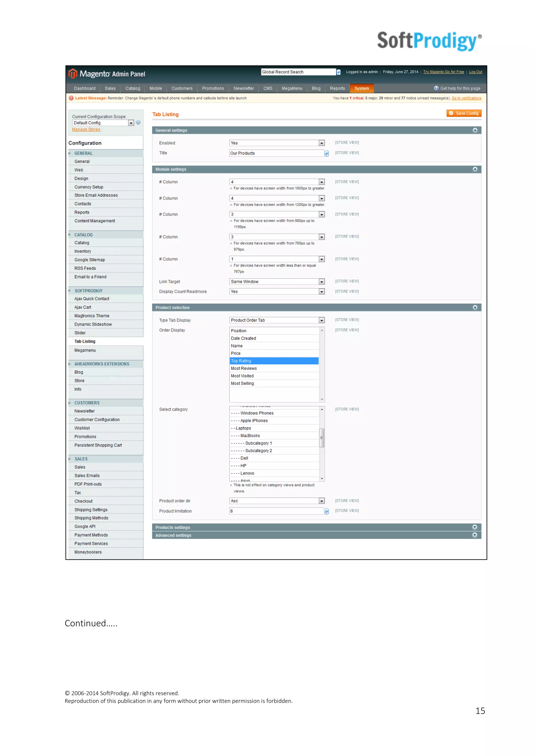
Task: Click the help icon beside Default Config
Action: click(138, 122)
